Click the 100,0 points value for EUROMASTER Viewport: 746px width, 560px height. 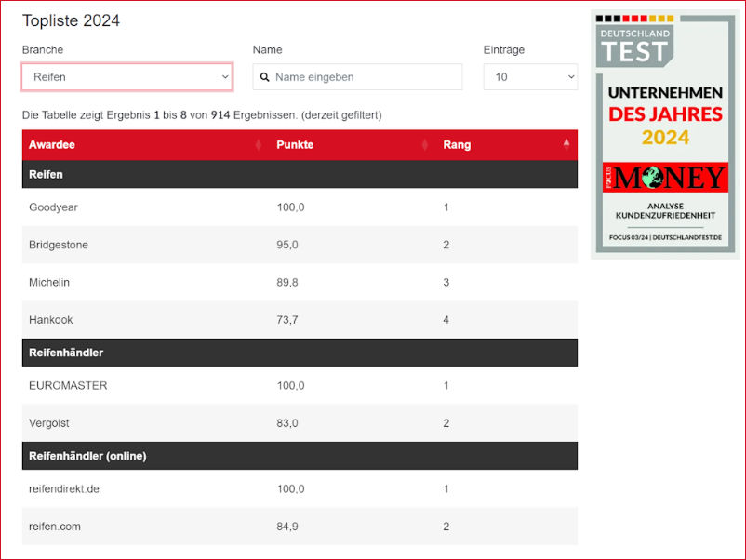291,385
